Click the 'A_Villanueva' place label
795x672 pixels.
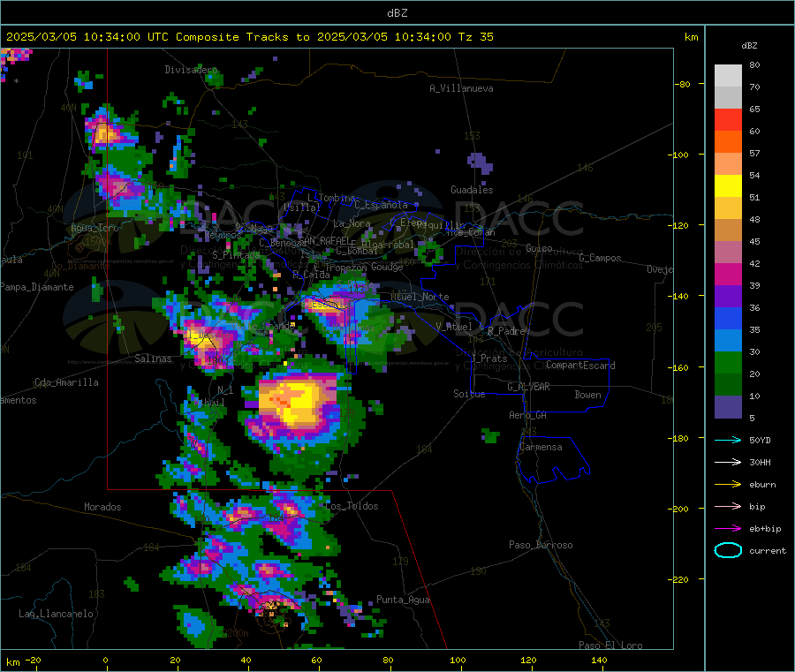point(461,88)
